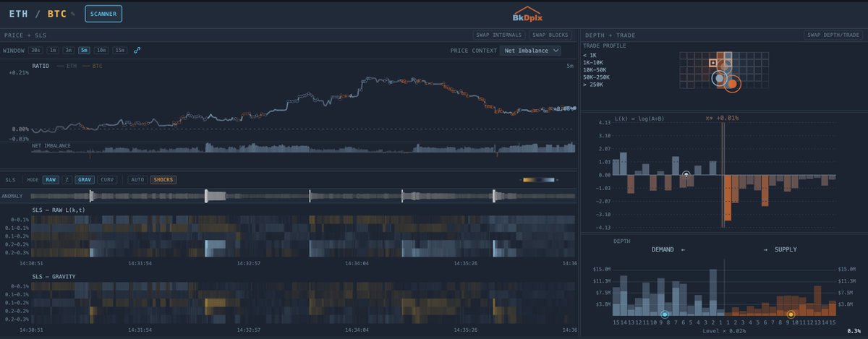Click the 'x* +0.01%' marker label
Screen dimensions: 868x339
pos(721,117)
